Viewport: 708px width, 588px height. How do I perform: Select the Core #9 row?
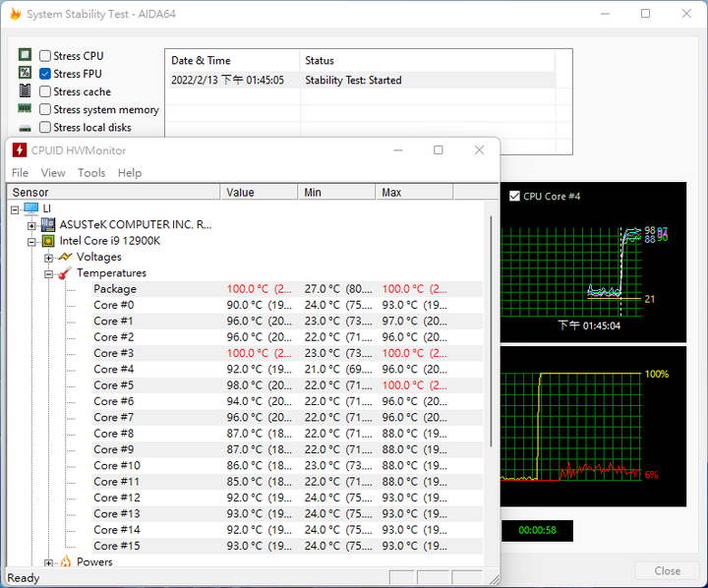287,449
